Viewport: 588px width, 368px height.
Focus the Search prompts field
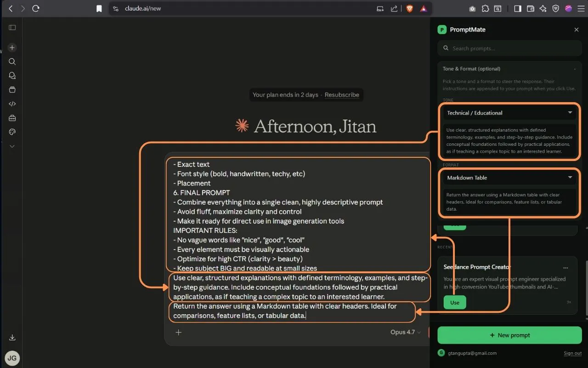click(509, 48)
